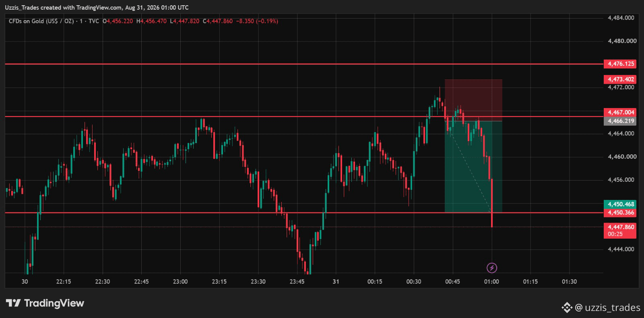Select the green profit zone of the short position
The width and height of the screenshot is (644, 318).
[473, 166]
